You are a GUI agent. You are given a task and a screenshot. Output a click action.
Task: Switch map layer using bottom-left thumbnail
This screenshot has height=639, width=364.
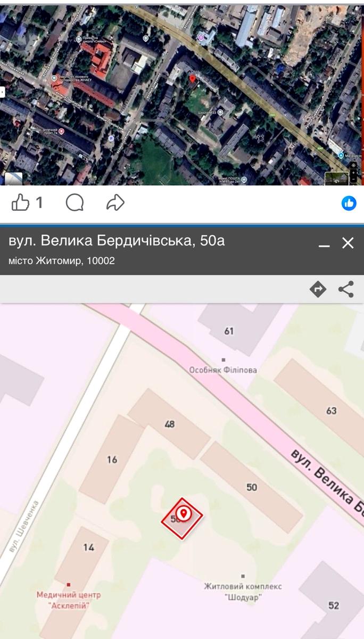13,178
